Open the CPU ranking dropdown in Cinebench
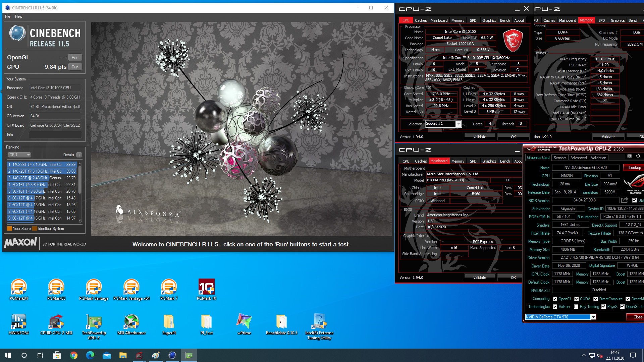644x362 pixels. pyautogui.click(x=19, y=155)
